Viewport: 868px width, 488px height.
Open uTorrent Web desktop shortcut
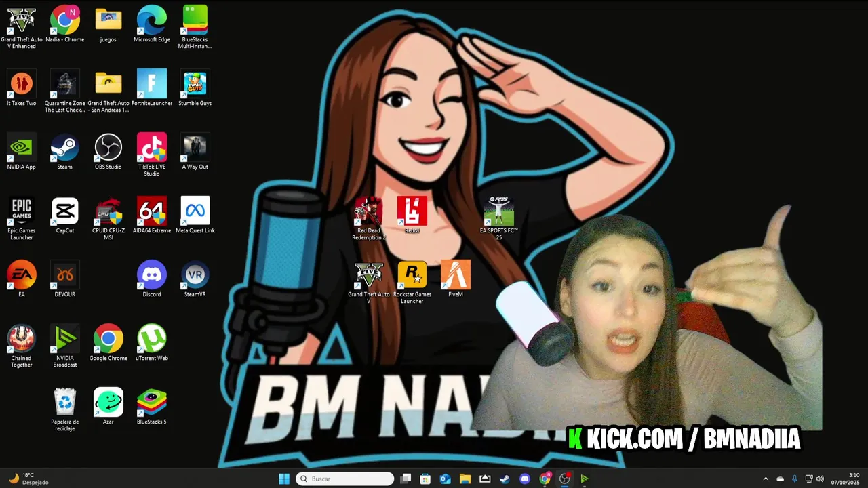point(152,343)
